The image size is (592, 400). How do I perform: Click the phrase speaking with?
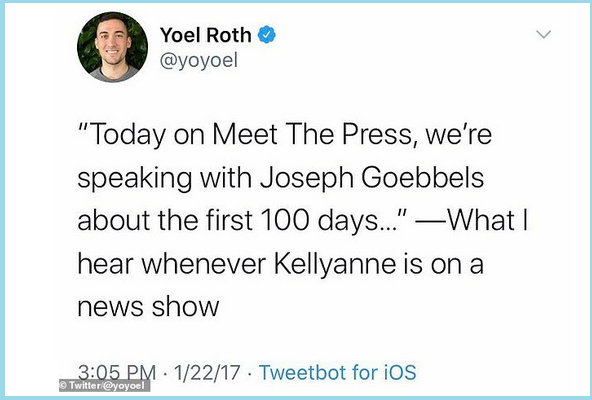click(x=164, y=178)
